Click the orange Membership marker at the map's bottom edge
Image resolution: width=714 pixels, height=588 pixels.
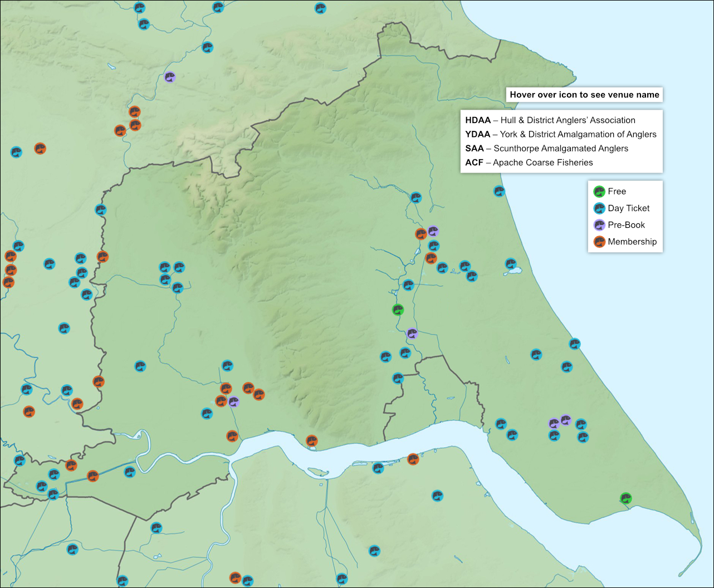(235, 577)
